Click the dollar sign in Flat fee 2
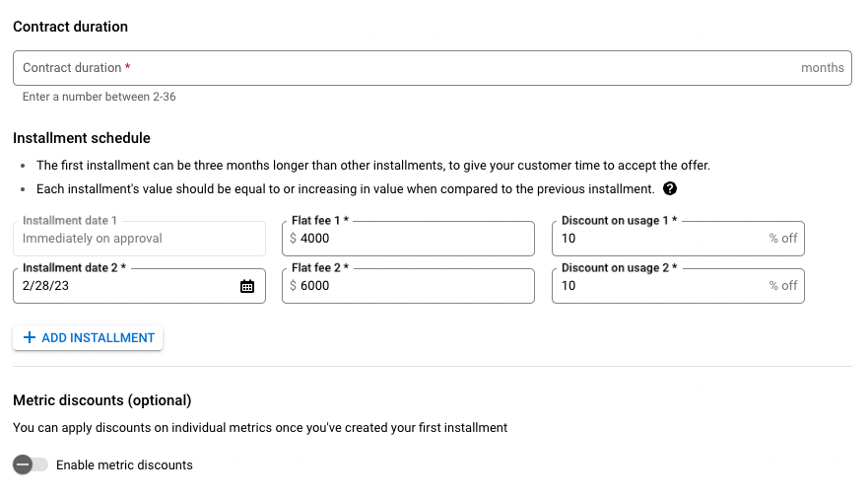Screen dimensions: 868x496 (293, 285)
